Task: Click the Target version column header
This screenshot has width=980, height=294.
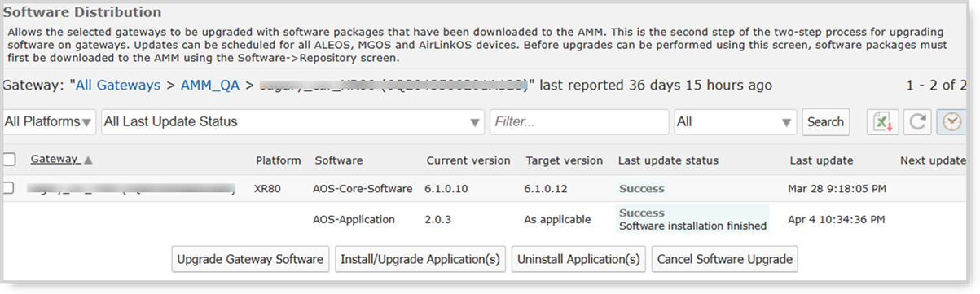Action: [565, 160]
